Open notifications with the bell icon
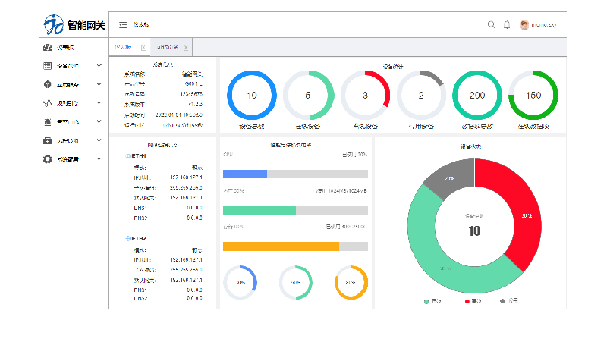 (x=507, y=25)
